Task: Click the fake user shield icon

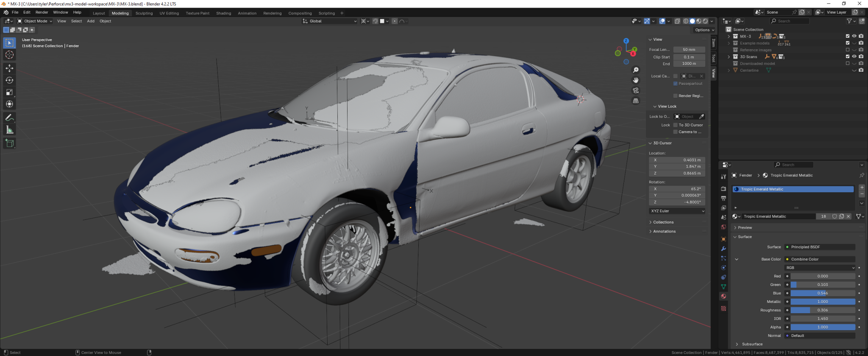Action: [835, 216]
